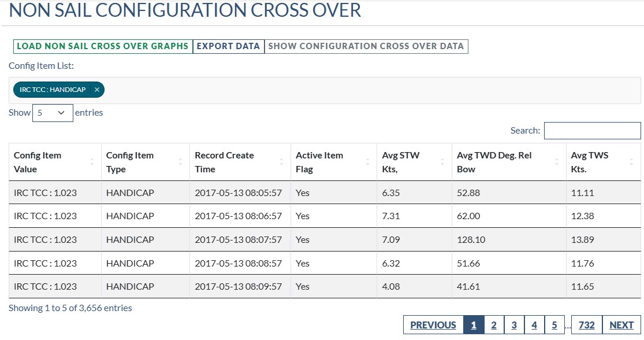Click Show Configuration Cross Over Data
This screenshot has height=340, width=644.
pyautogui.click(x=366, y=46)
